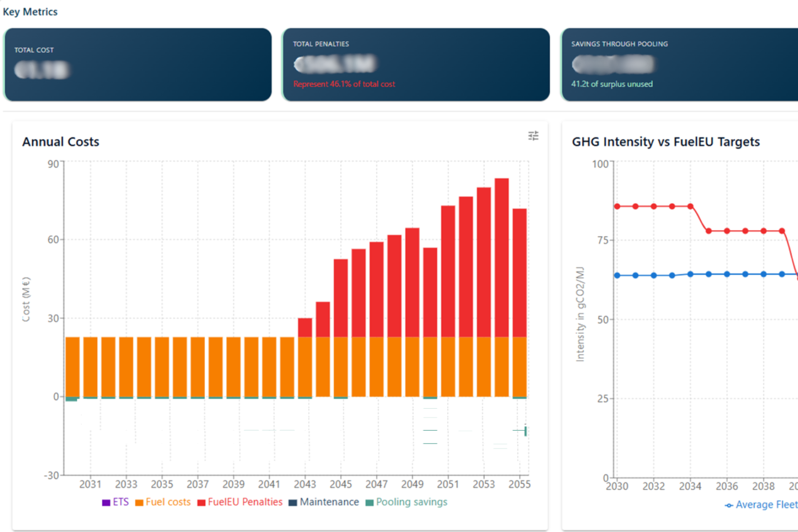Click the blue fleet data point at 2030
Screen dimensions: 798x532
coord(617,276)
